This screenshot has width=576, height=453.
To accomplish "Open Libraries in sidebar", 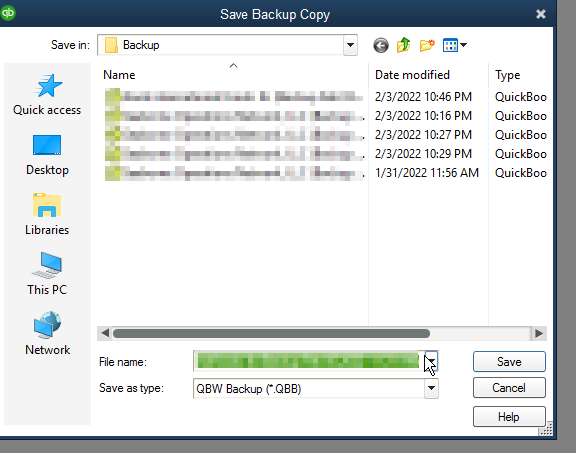I will click(x=47, y=215).
